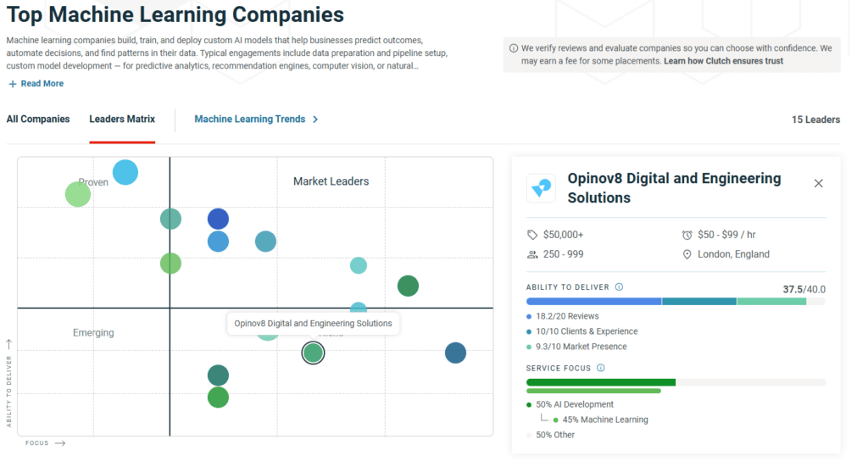Click the Market Leaders quadrant label
Viewport: 868px width, 467px height.
331,181
